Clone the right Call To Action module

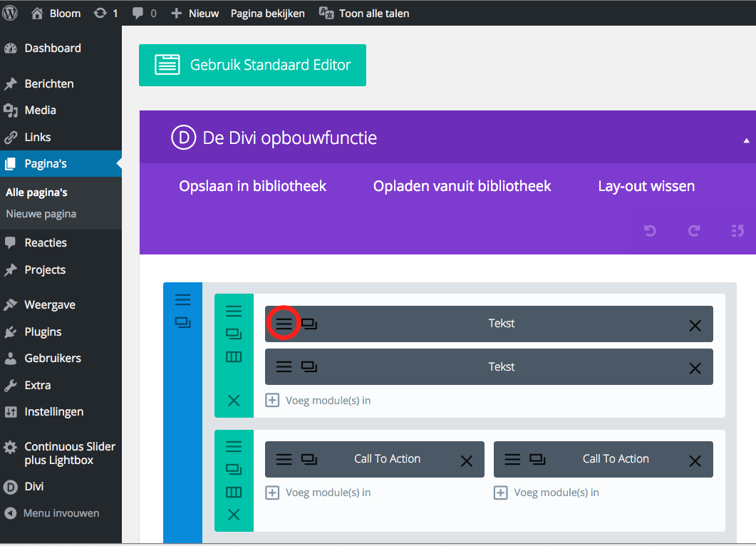pyautogui.click(x=537, y=459)
